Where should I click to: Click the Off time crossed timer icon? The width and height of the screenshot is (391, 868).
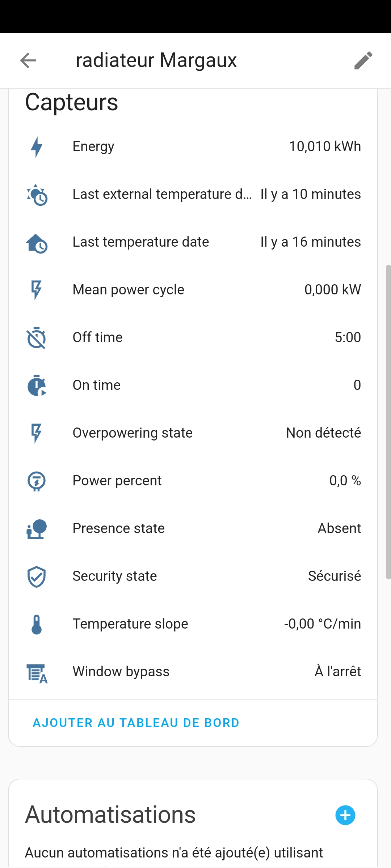click(x=37, y=338)
